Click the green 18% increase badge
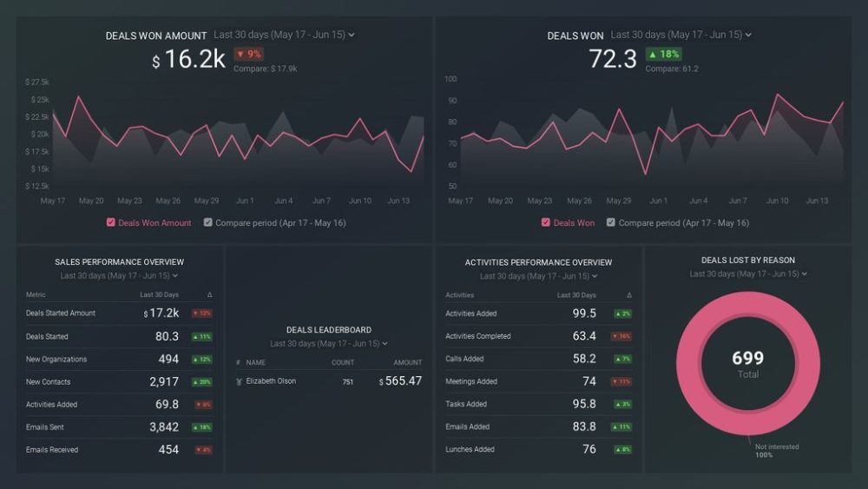The image size is (868, 489). coord(663,54)
